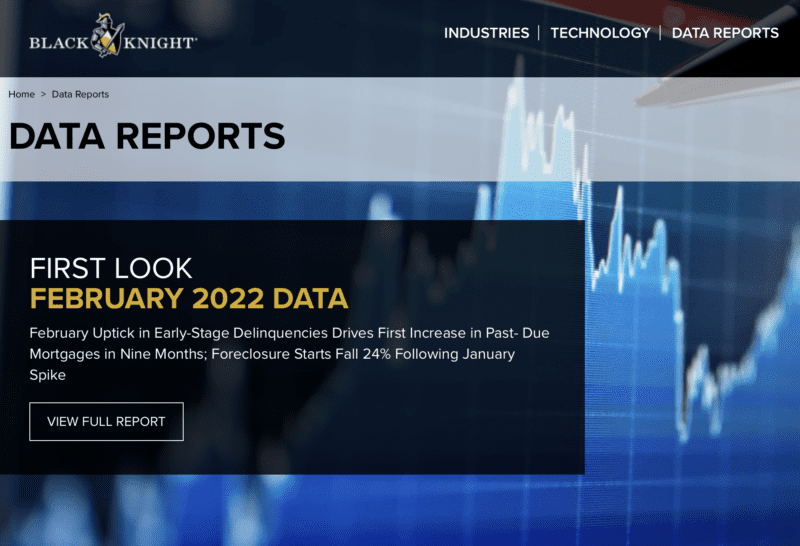This screenshot has height=546, width=800.
Task: Click the View Full Report button
Action: [x=106, y=421]
